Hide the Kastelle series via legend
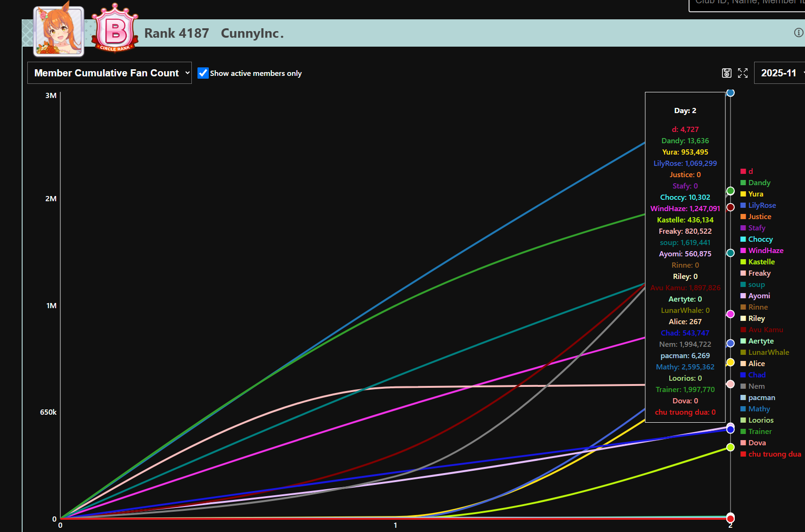The height and width of the screenshot is (532, 805). point(757,262)
